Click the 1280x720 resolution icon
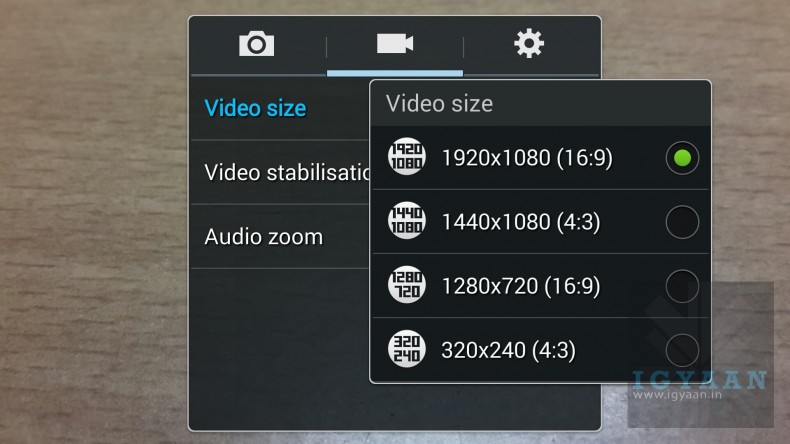 click(x=407, y=284)
